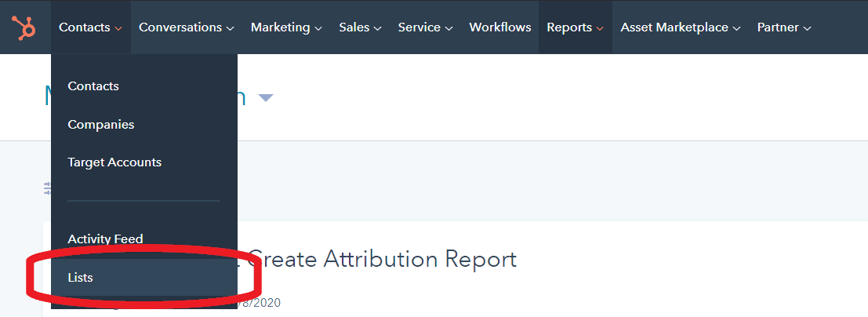Open the Service dropdown menu
Viewport: 868px width, 317px height.
coord(426,27)
